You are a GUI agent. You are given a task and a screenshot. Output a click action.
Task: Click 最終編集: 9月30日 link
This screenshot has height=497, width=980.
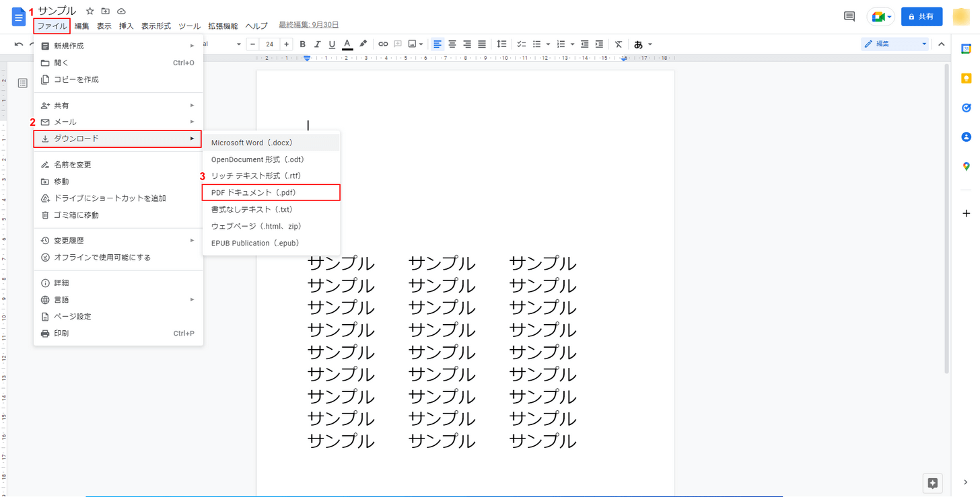tap(309, 25)
